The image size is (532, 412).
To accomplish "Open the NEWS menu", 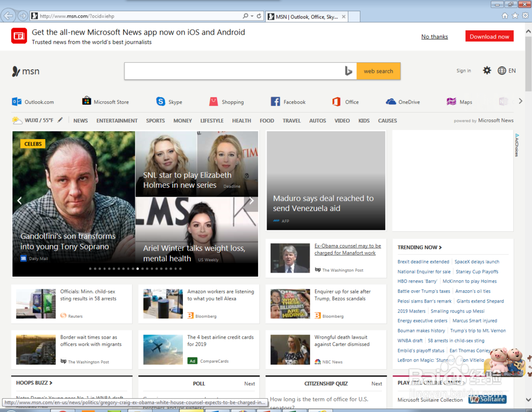I will pos(80,121).
